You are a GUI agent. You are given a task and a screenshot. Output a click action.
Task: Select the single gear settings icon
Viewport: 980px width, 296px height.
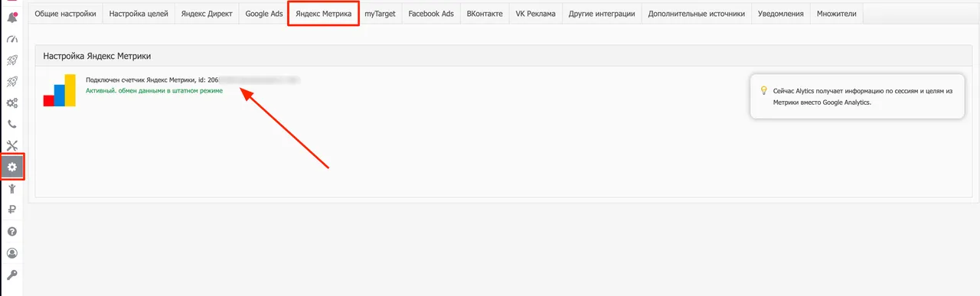click(x=11, y=167)
